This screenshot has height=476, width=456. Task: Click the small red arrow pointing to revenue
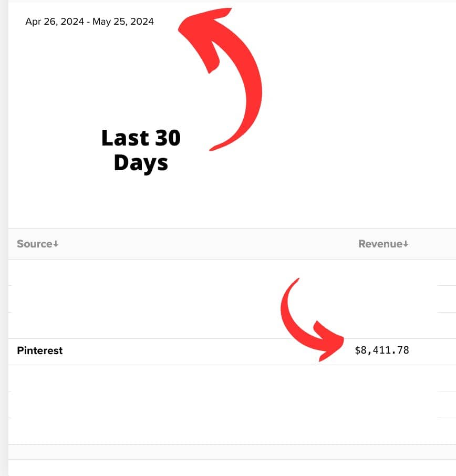[312, 320]
